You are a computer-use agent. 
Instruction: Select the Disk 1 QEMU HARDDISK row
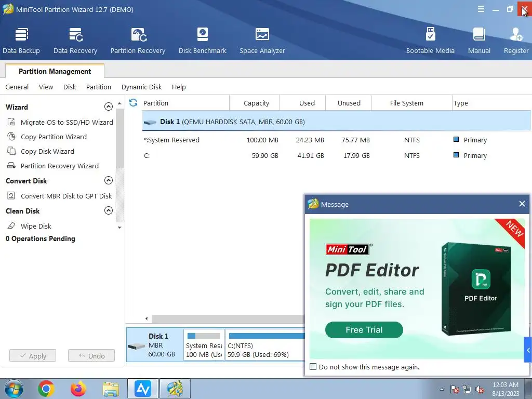(x=336, y=122)
